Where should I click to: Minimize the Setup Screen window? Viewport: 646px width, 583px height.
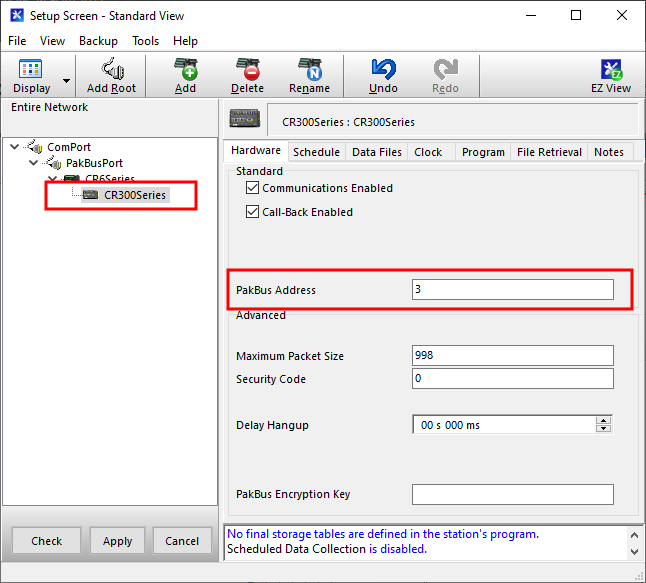pyautogui.click(x=531, y=15)
